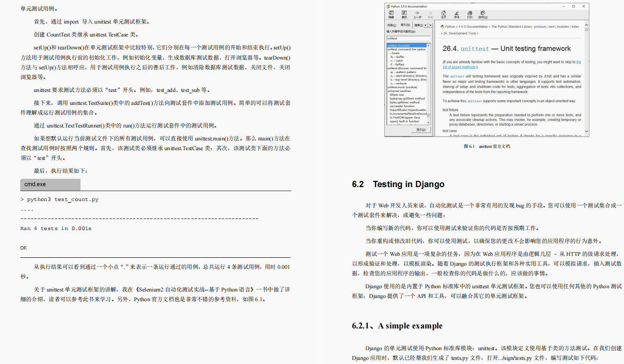The image size is (624, 364).
Task: Select the "-p, --pattern pattern" index entry
Action: [x=403, y=72]
